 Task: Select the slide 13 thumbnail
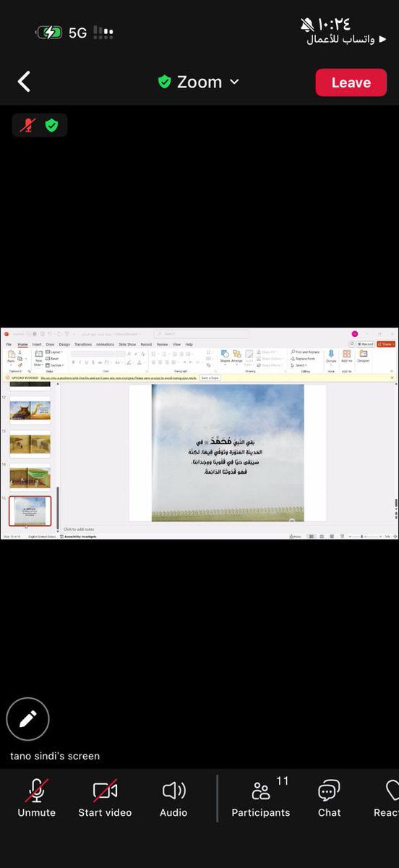pyautogui.click(x=30, y=443)
